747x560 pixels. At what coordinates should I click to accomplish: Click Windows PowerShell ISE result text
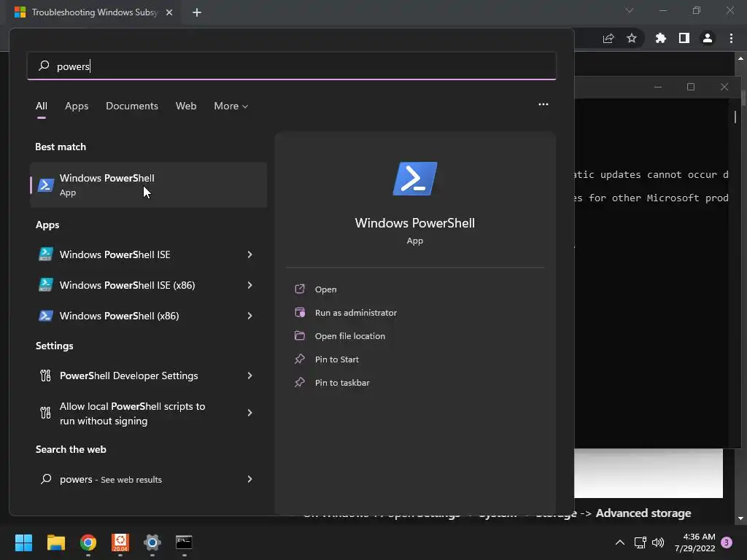pyautogui.click(x=115, y=254)
